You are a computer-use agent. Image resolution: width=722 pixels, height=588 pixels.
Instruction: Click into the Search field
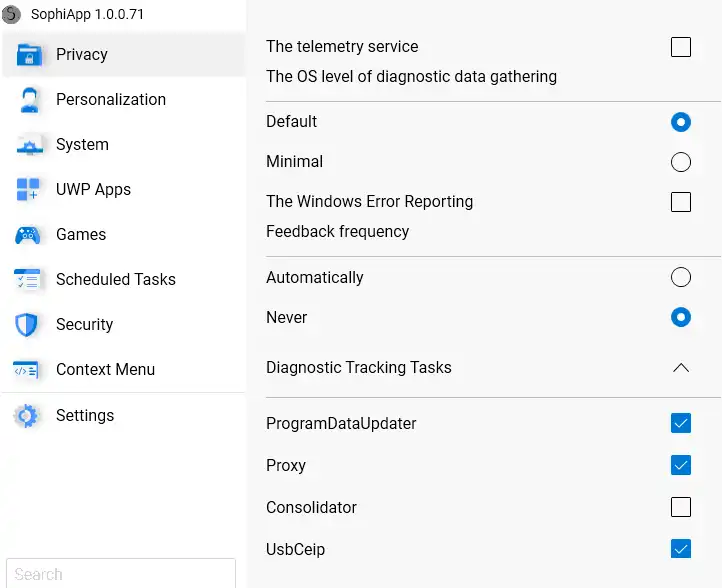(120, 574)
